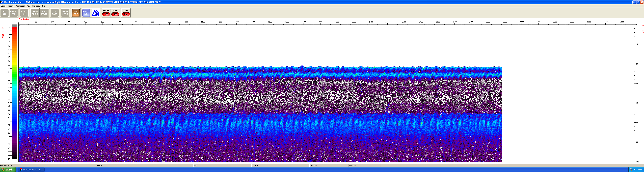Click the Range (m) axis label

pyautogui.click(x=642, y=29)
